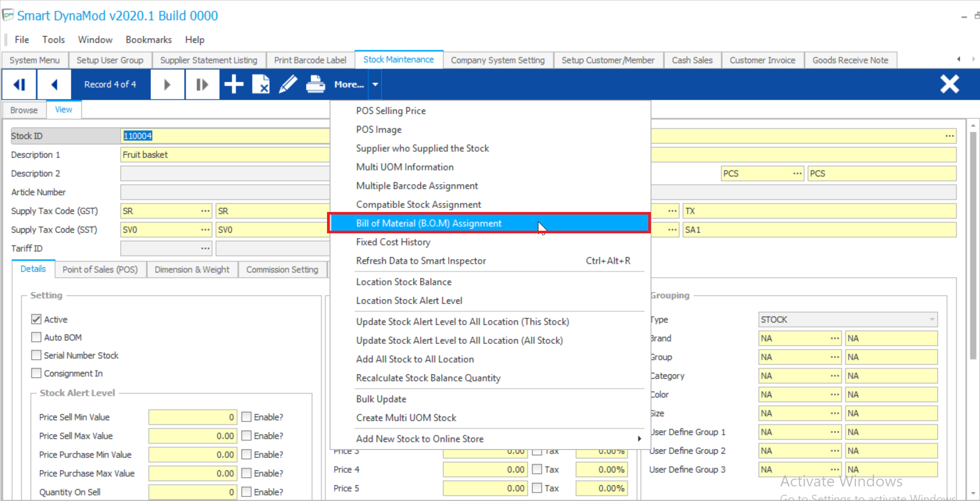Close the Stock Maintenance form with the X
980x501 pixels.
tap(949, 84)
